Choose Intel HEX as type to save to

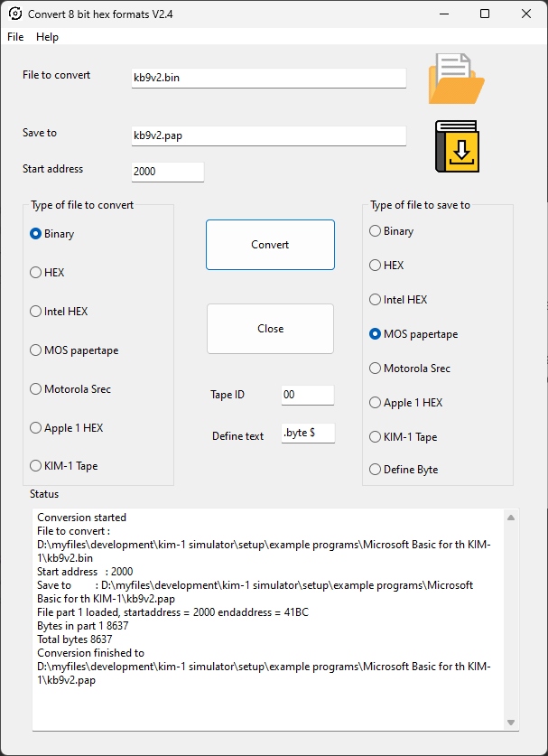tap(398, 299)
